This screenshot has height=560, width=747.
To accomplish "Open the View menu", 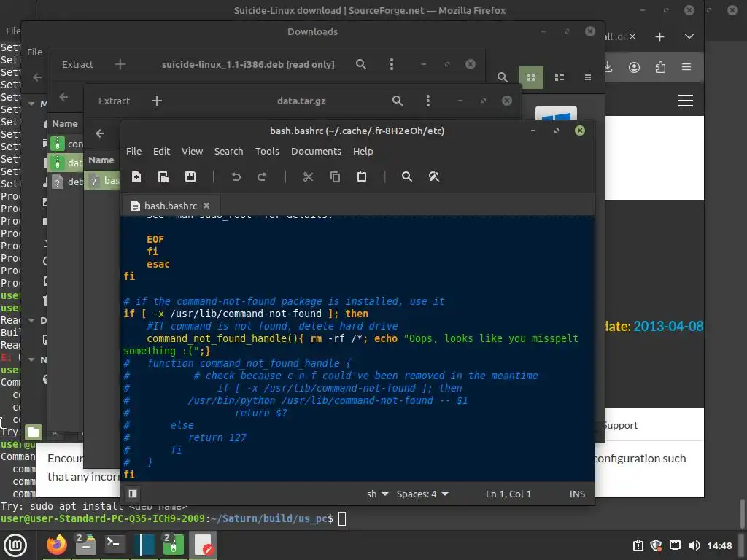I will (192, 152).
